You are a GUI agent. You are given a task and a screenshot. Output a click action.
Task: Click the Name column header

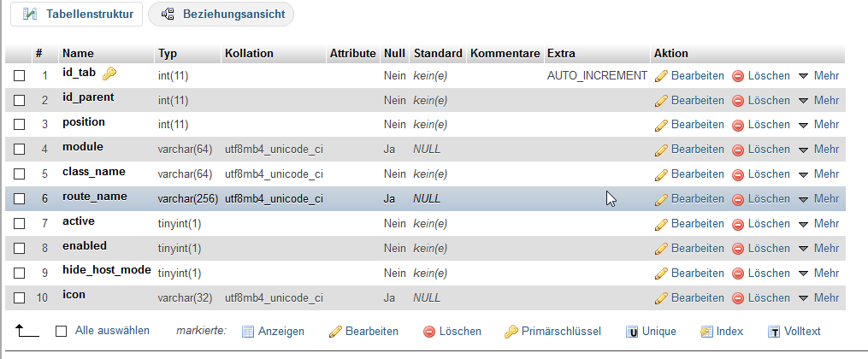pos(78,53)
